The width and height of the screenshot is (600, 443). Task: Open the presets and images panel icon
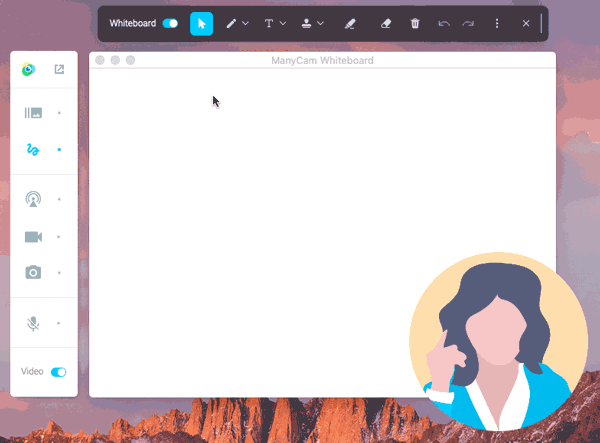(33, 113)
